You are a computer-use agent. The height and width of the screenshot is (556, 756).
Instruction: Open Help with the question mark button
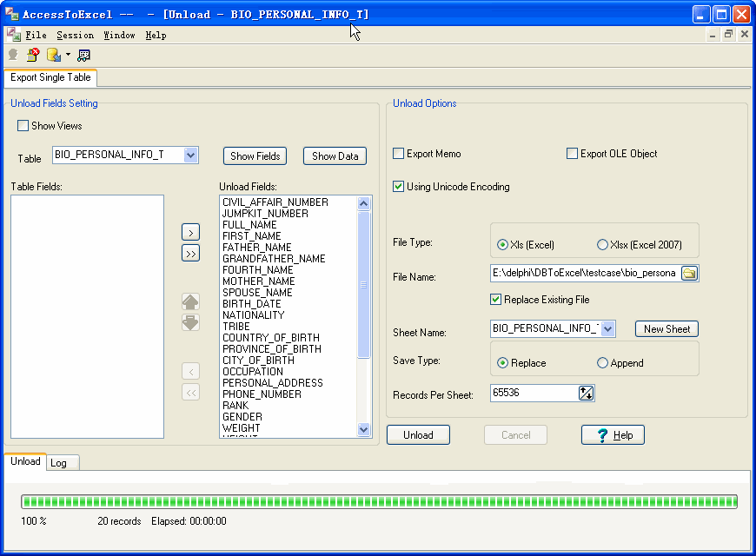pyautogui.click(x=613, y=435)
